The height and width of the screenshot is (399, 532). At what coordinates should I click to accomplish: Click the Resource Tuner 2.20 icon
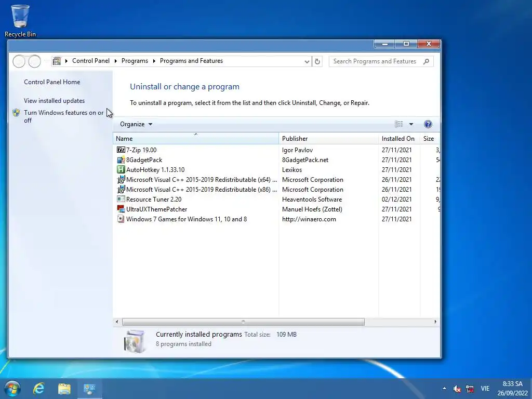pyautogui.click(x=121, y=199)
